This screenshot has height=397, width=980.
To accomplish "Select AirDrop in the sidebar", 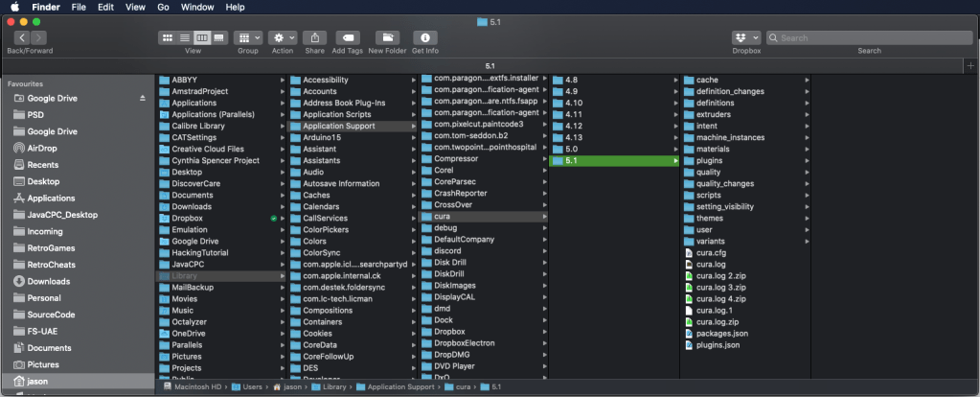I will [42, 148].
